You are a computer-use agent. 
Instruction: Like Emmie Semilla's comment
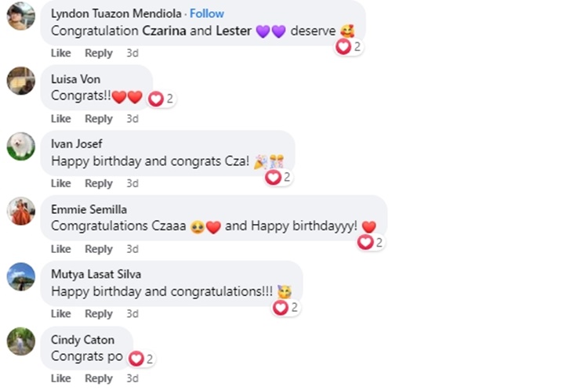point(60,249)
